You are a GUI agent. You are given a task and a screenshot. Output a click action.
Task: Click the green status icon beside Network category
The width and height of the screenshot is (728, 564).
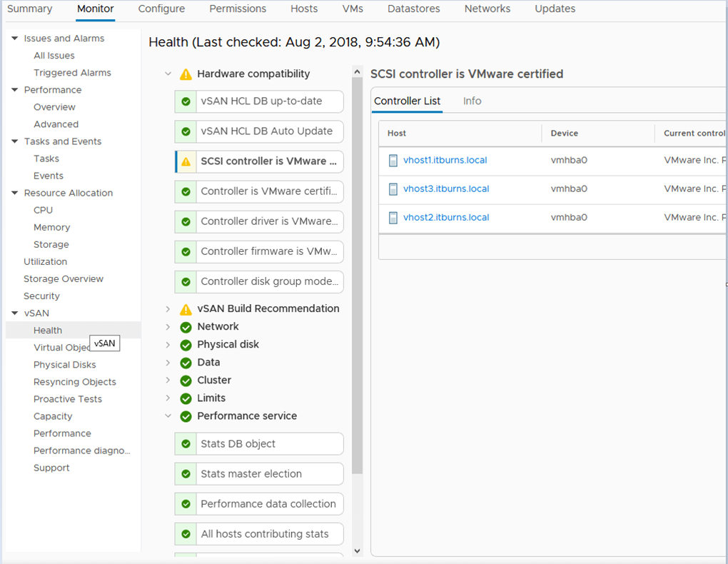(x=186, y=326)
